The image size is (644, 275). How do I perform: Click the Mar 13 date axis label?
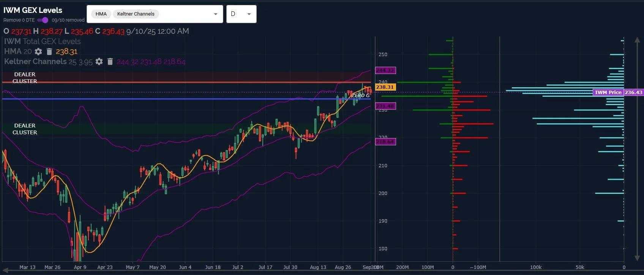tap(27, 267)
